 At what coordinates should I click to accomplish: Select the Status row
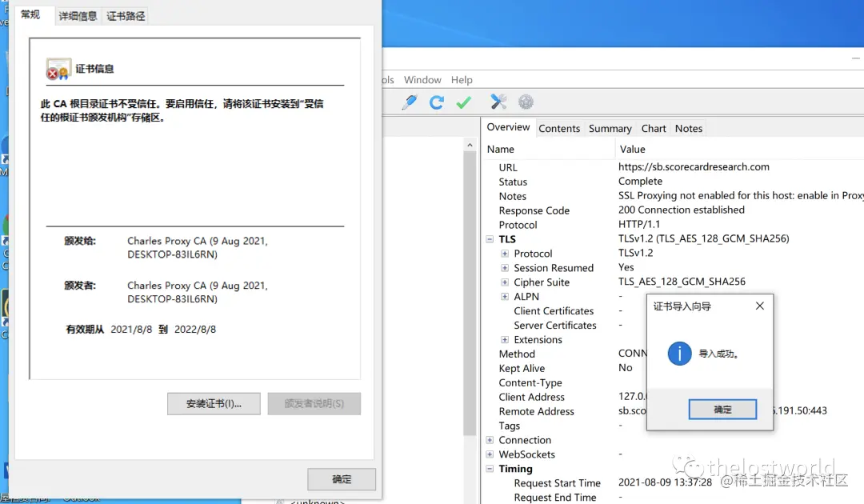pos(674,182)
